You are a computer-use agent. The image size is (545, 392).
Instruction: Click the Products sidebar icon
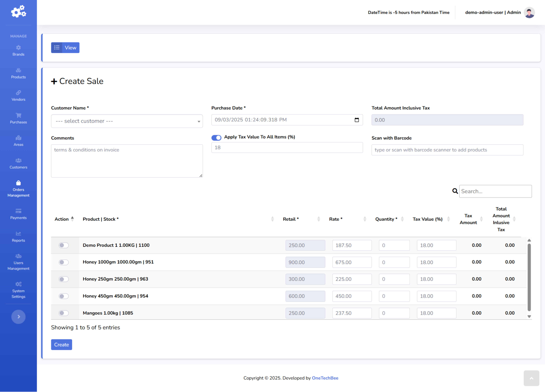pos(18,70)
